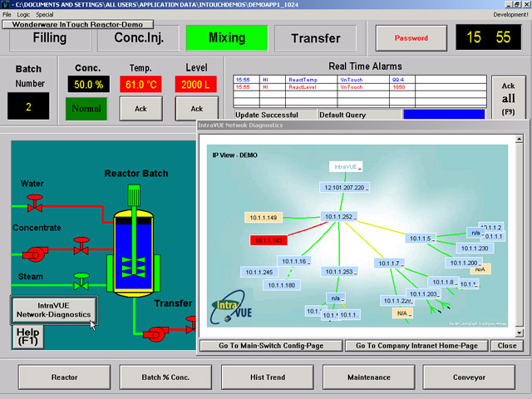
Task: Click the green Normal concentration status
Action: coord(86,109)
